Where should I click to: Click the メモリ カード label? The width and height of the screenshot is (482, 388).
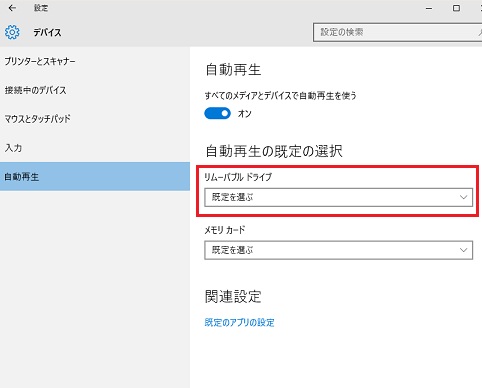[x=225, y=230]
